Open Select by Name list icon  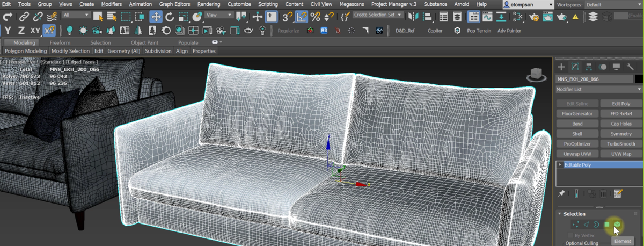point(112,17)
